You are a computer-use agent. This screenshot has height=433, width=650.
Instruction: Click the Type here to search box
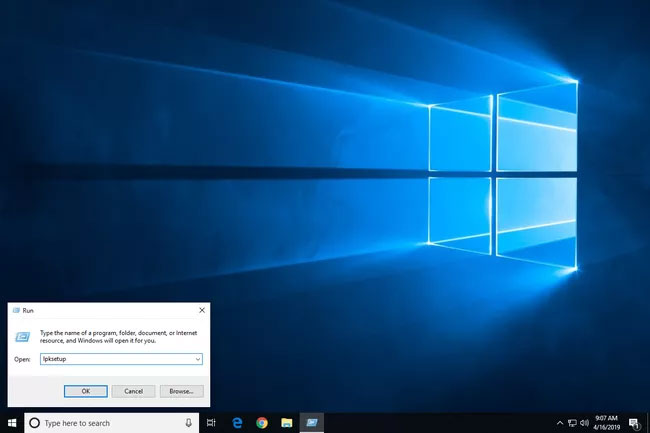click(x=112, y=423)
